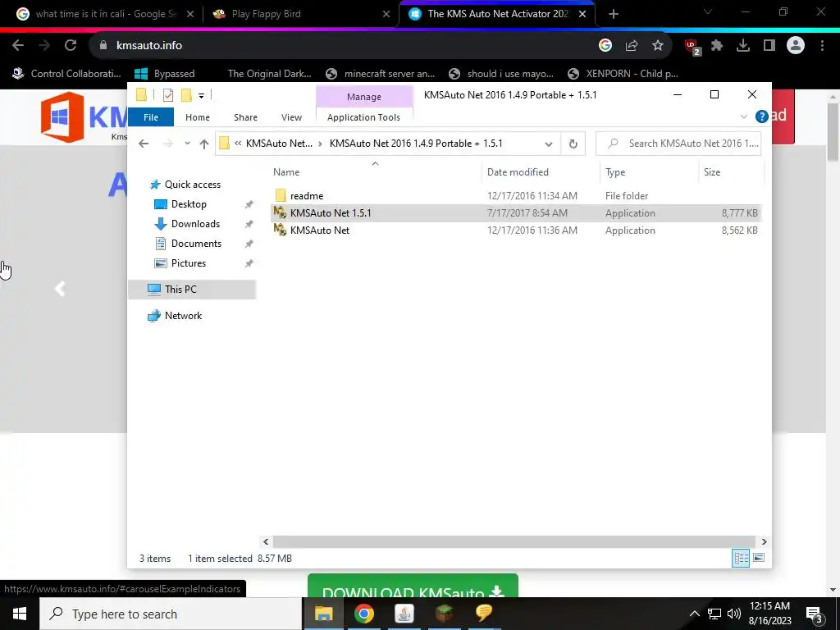Open the notification center icon
Image resolution: width=840 pixels, height=630 pixels.
(815, 614)
